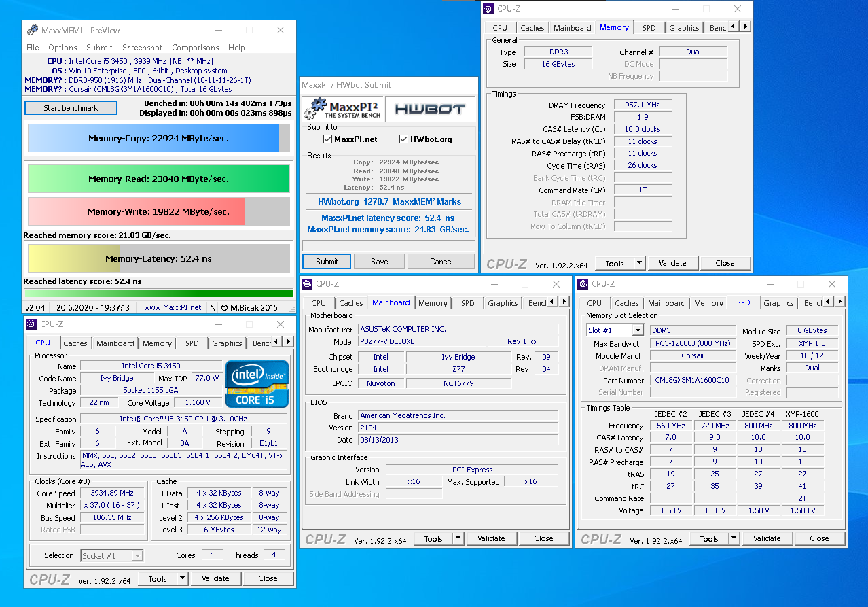
Task: Select Memory tab in SPD window
Action: point(708,303)
